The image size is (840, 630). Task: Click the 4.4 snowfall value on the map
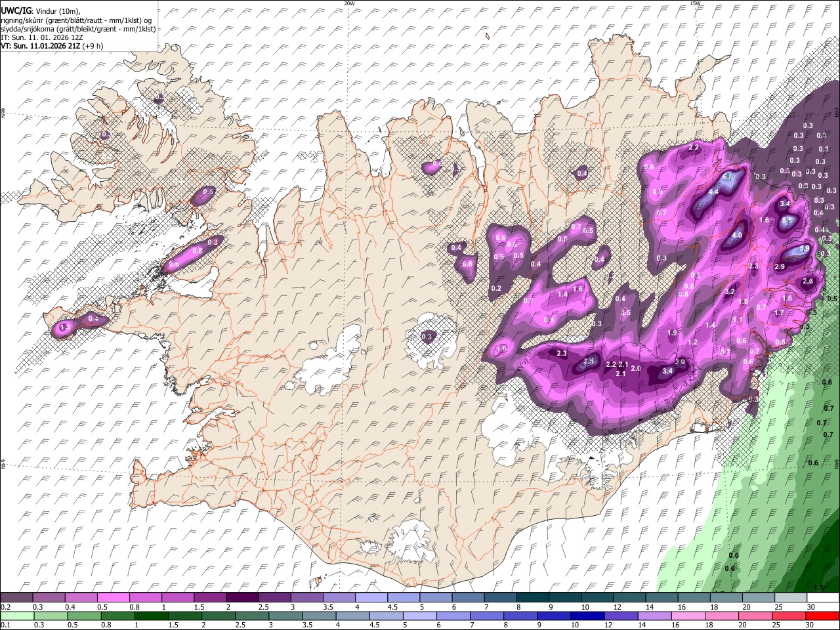pos(713,192)
